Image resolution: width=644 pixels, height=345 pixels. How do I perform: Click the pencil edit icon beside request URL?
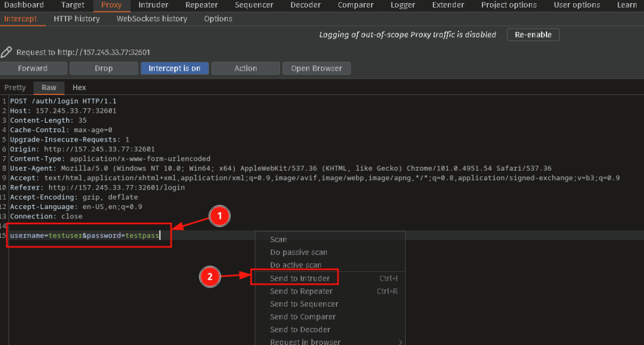click(x=6, y=52)
